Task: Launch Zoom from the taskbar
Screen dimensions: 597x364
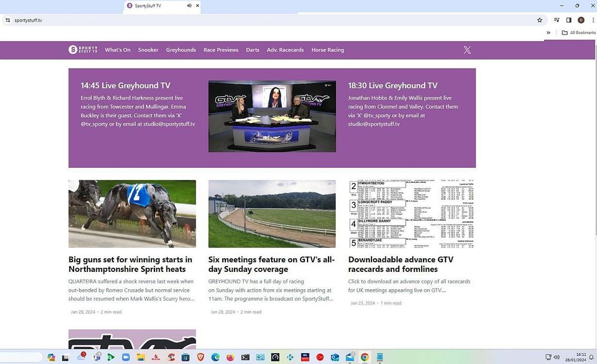Action: [126, 357]
